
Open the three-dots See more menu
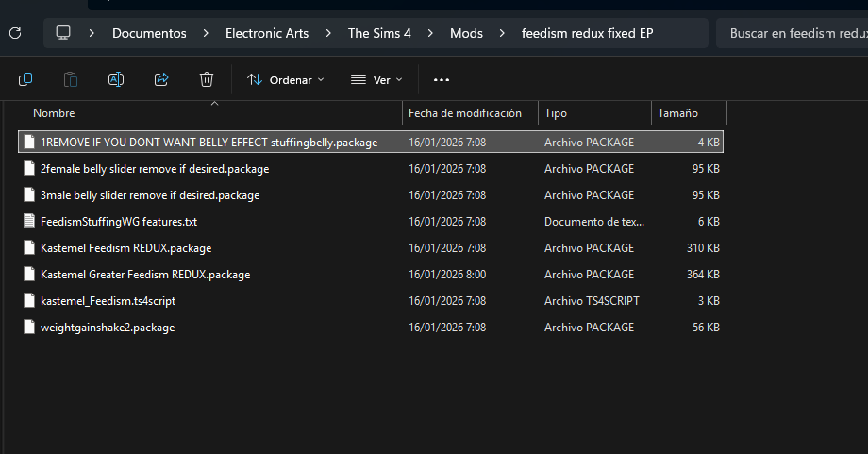click(442, 80)
